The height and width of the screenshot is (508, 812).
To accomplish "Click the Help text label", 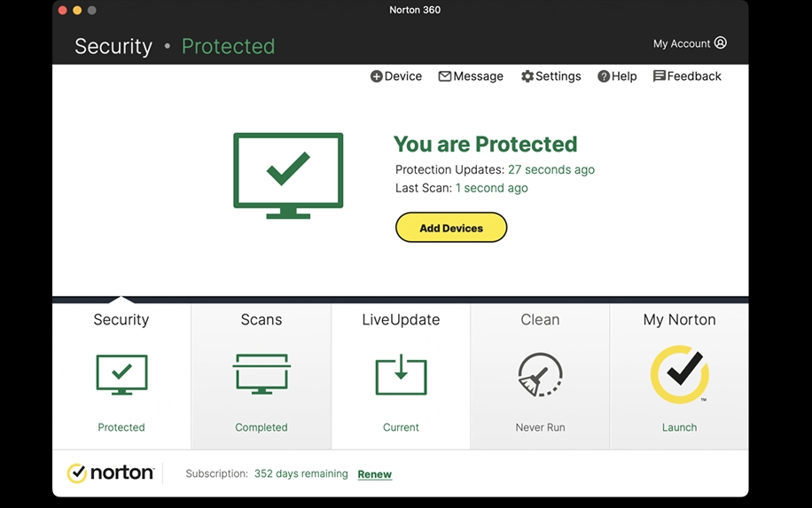I will 624,76.
